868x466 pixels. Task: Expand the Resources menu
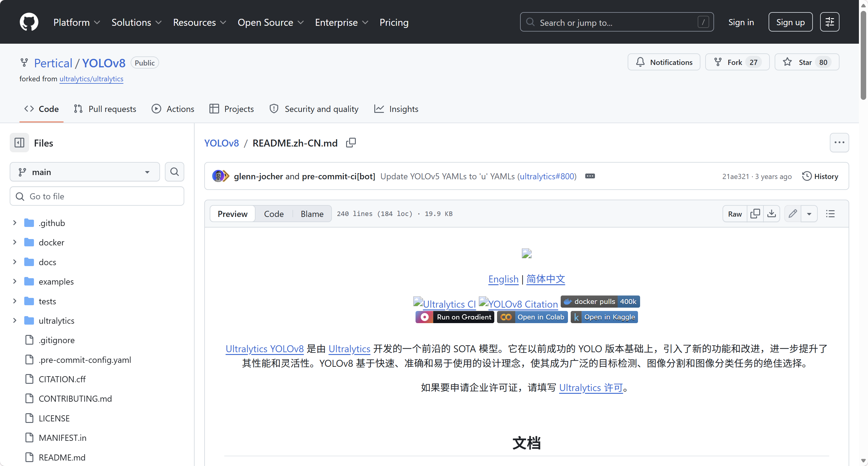click(199, 22)
